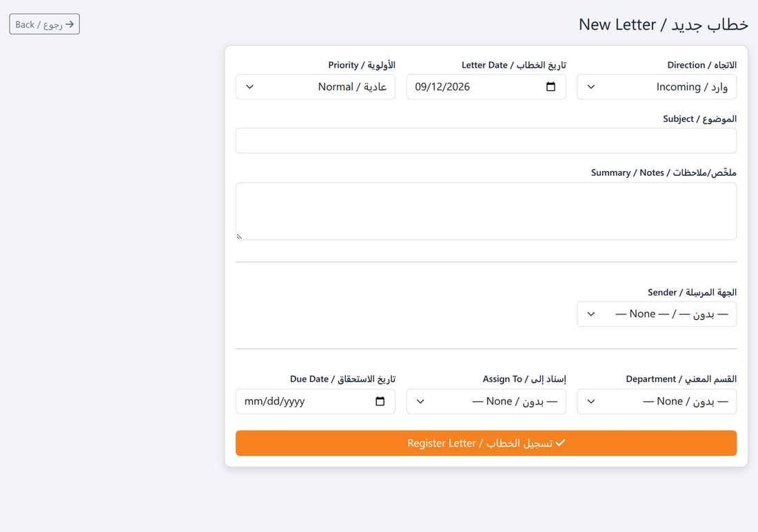Focus the Subject input field
This screenshot has height=532, width=758.
tap(486, 141)
